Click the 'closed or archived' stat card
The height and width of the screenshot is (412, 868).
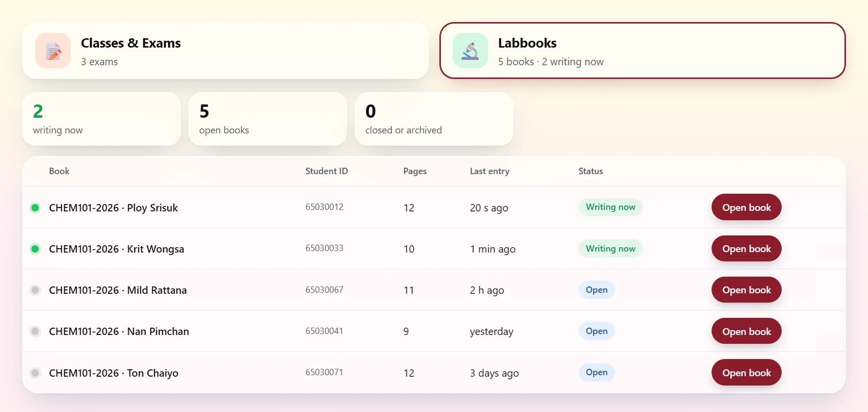[434, 119]
